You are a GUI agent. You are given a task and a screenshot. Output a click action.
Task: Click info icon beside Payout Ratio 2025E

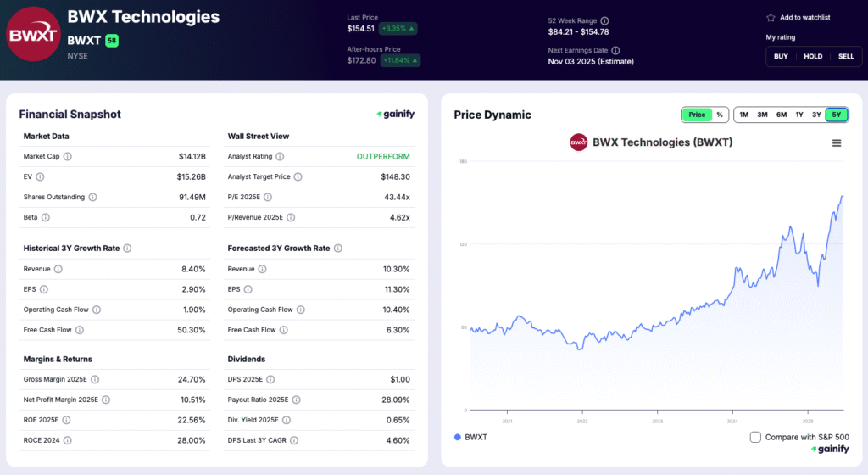click(296, 400)
